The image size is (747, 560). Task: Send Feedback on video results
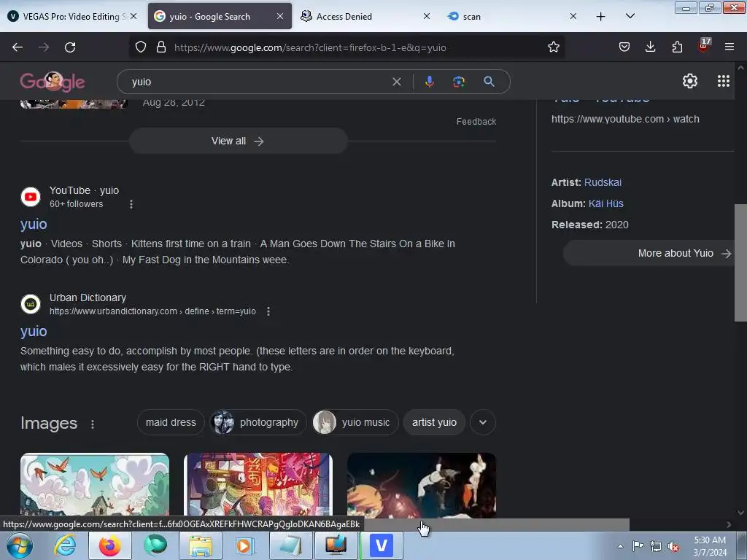coord(476,122)
